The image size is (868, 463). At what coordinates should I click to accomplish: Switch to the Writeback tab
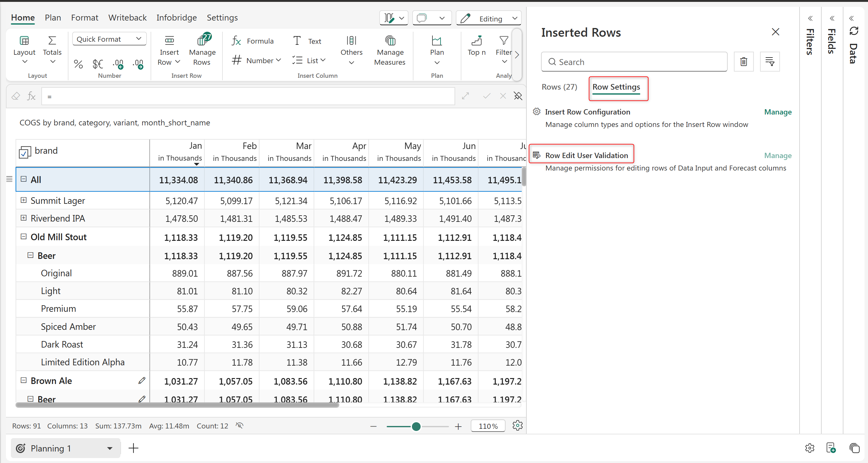[x=127, y=17]
